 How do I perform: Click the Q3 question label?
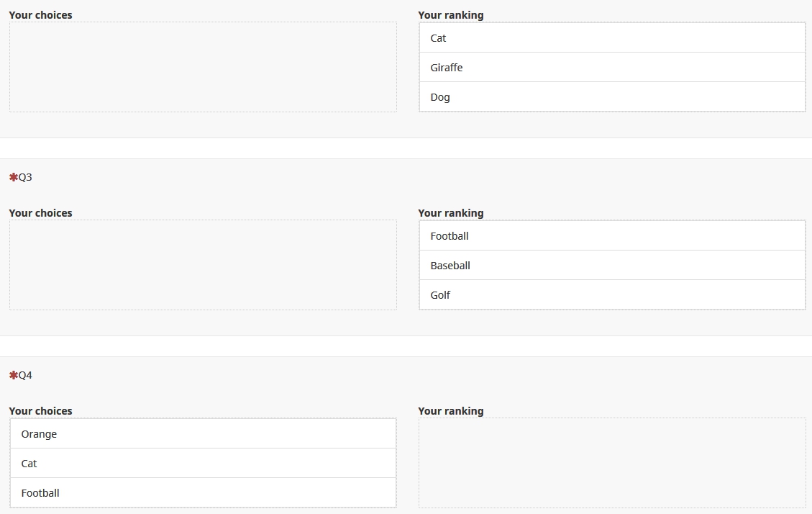(25, 177)
